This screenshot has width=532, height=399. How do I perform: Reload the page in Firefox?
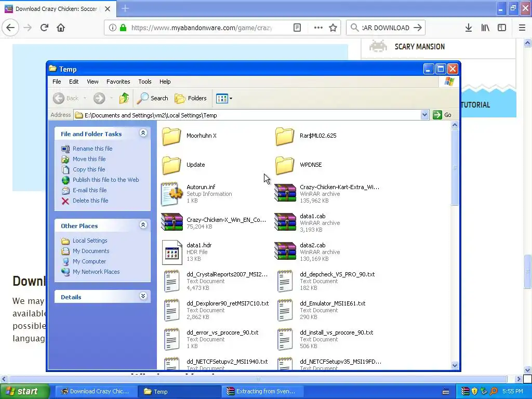pos(44,28)
